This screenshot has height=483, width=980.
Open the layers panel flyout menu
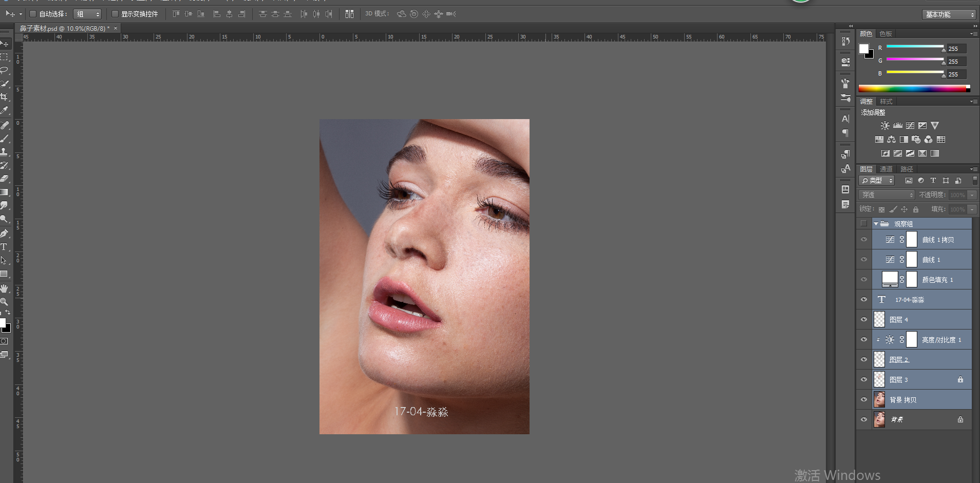973,169
